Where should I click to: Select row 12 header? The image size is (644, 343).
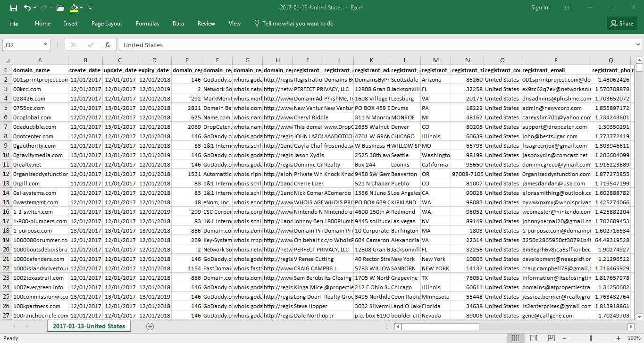6,174
